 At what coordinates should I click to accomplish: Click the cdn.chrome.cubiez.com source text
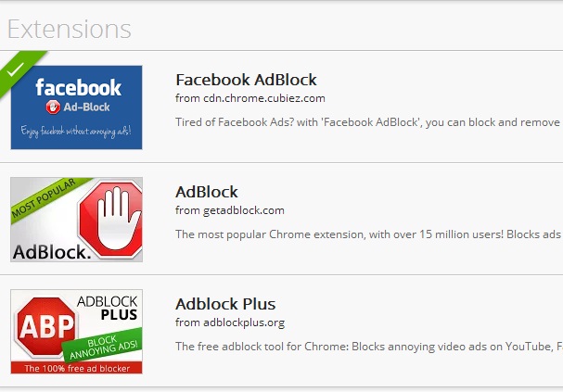coord(250,98)
